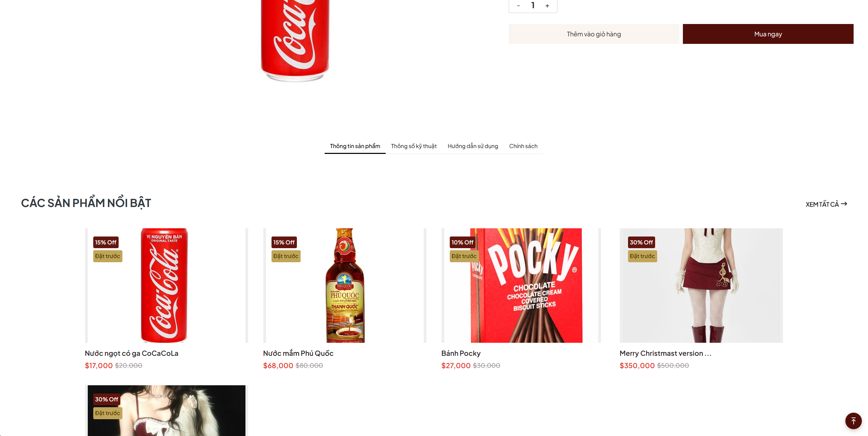This screenshot has height=436, width=868.
Task: Click the 30% Off badge on skirt
Action: tap(641, 242)
